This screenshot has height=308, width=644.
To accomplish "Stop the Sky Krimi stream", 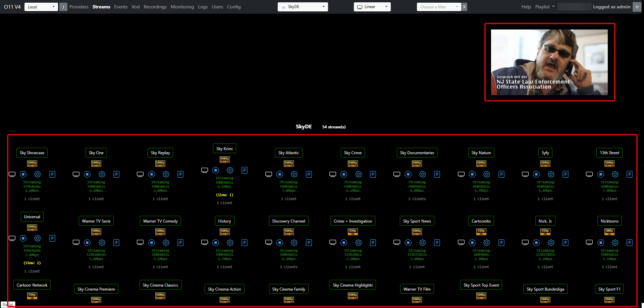I will (216, 170).
